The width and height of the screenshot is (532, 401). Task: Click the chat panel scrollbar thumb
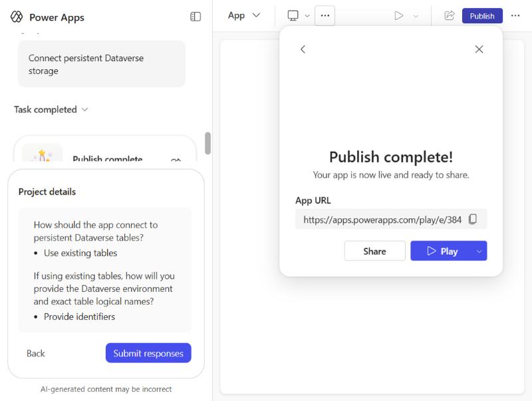[207, 143]
